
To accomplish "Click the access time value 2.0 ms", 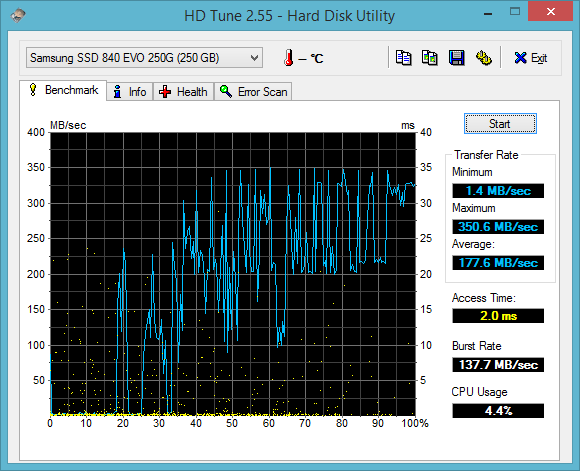I will coord(498,316).
